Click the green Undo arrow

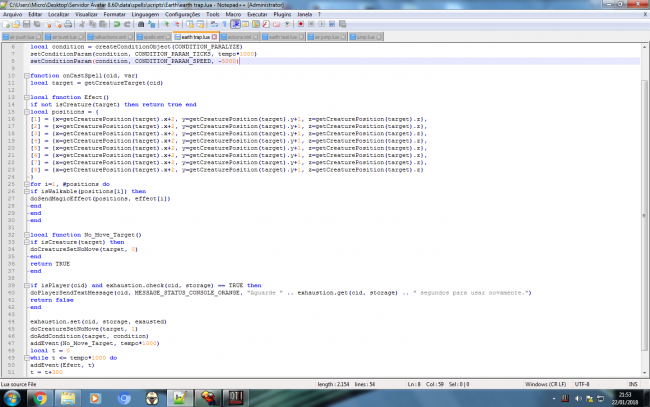[x=117, y=24]
